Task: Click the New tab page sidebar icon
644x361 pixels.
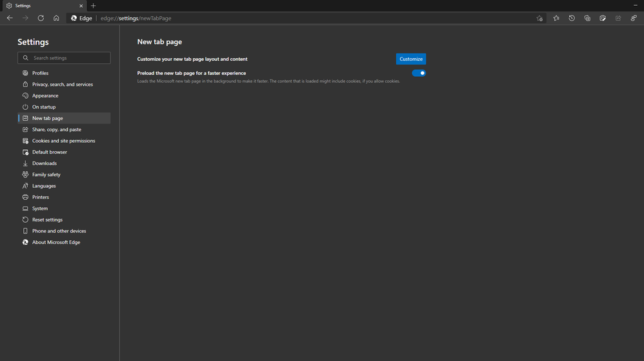Action: click(25, 118)
